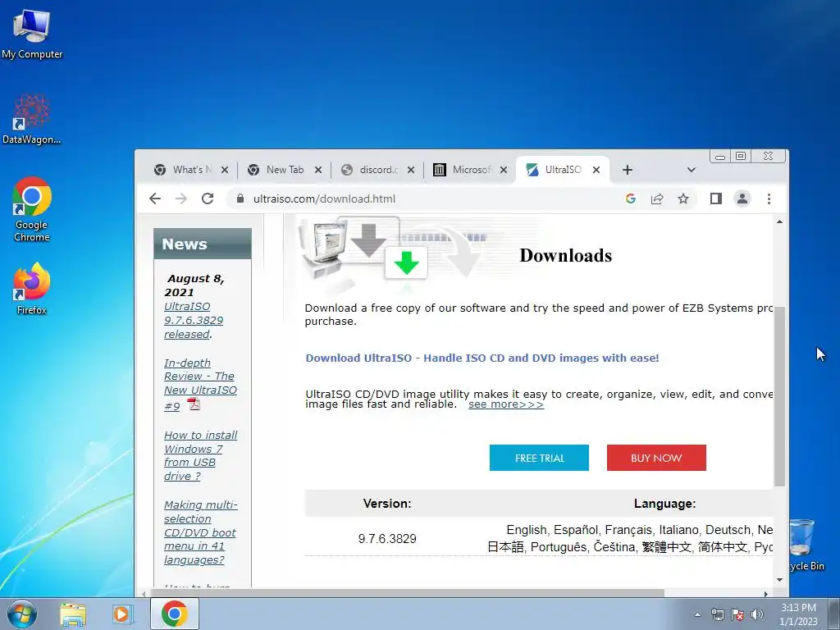Open the Chrome profile avatar menu

[742, 199]
